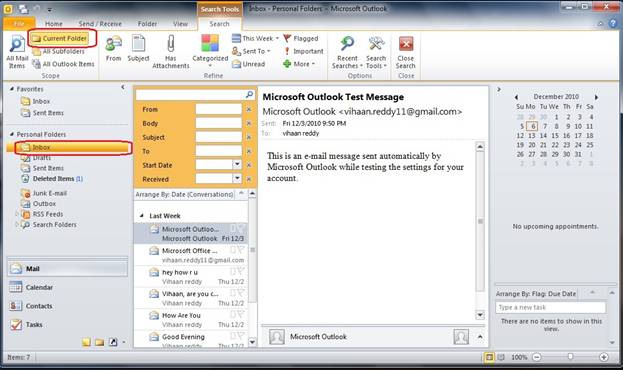Filter search by Important items
623x370 pixels.
(303, 51)
